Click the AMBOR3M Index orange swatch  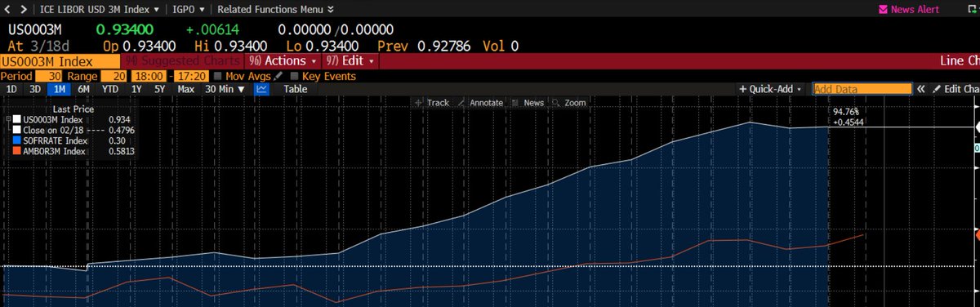click(16, 151)
